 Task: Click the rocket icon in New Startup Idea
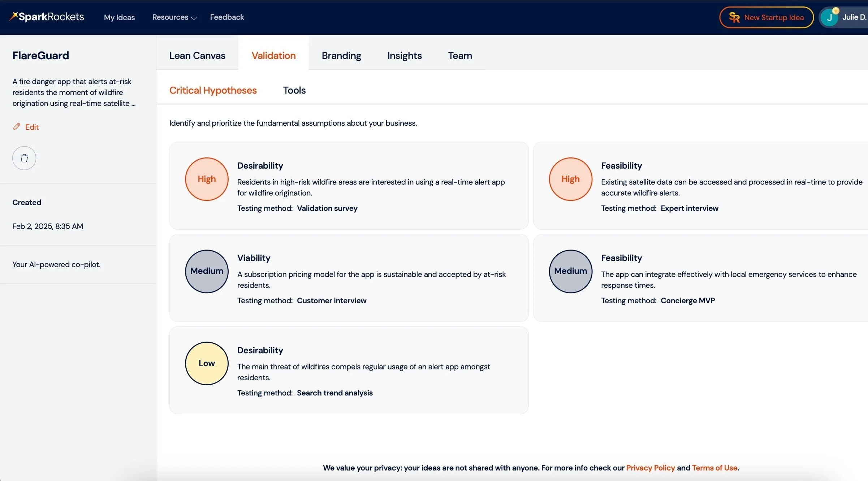734,17
